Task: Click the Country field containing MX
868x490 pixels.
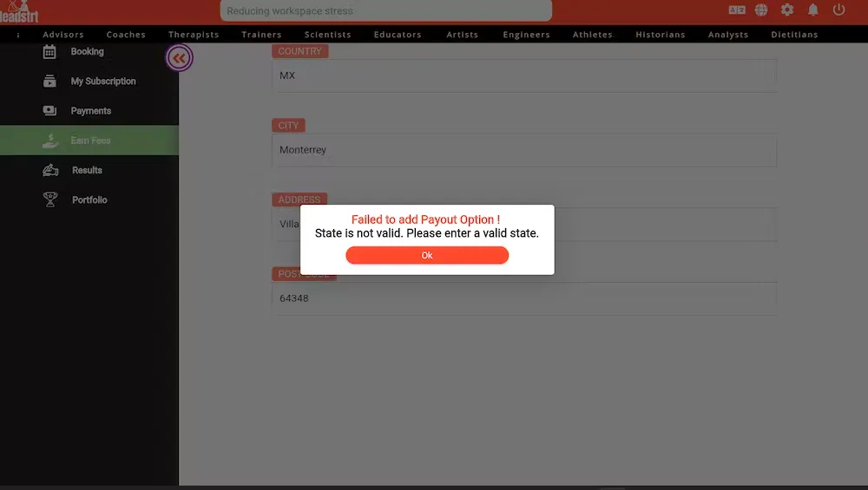Action: [524, 75]
